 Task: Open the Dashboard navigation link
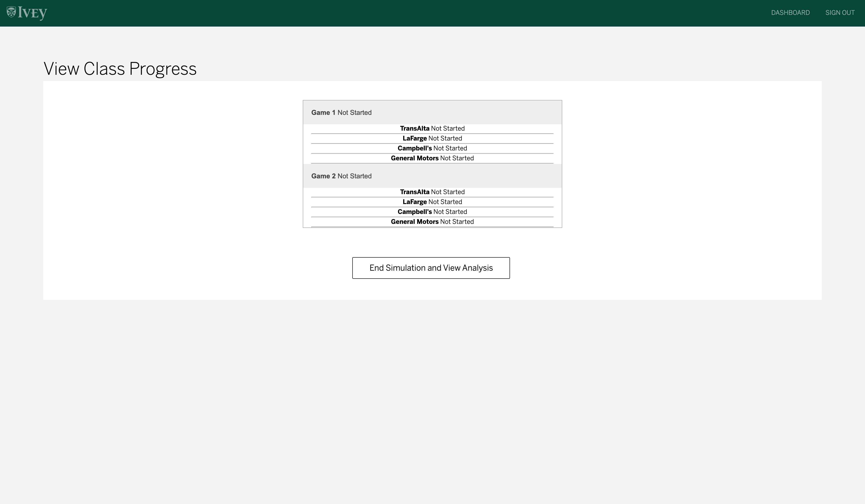(x=790, y=13)
